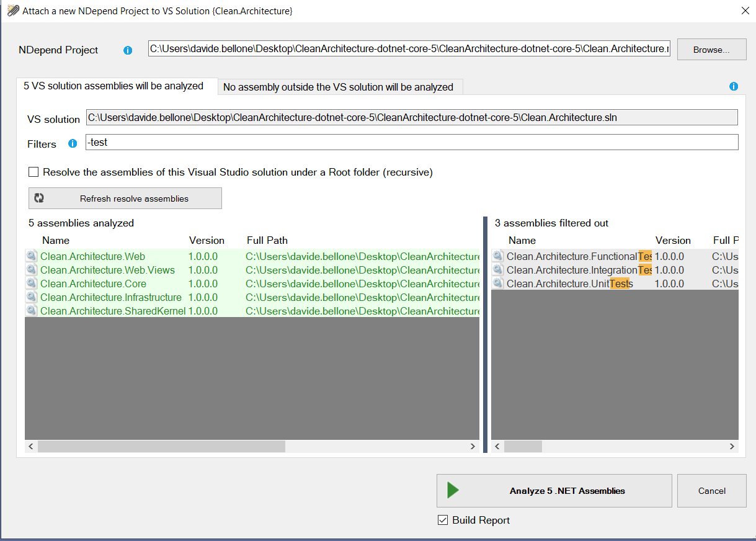Screen dimensions: 756x541
Task: Click the assembly icon for Clean.Architecture.Web
Action: tap(31, 256)
